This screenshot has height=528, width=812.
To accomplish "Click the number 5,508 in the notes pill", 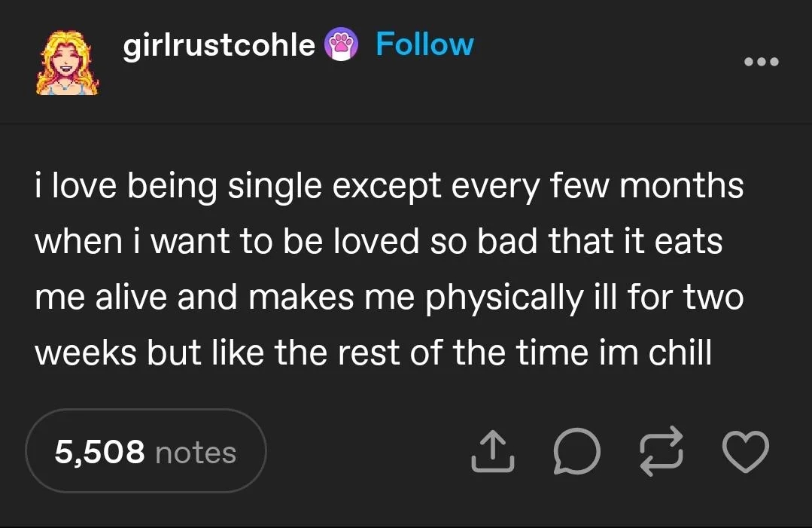I will (100, 452).
